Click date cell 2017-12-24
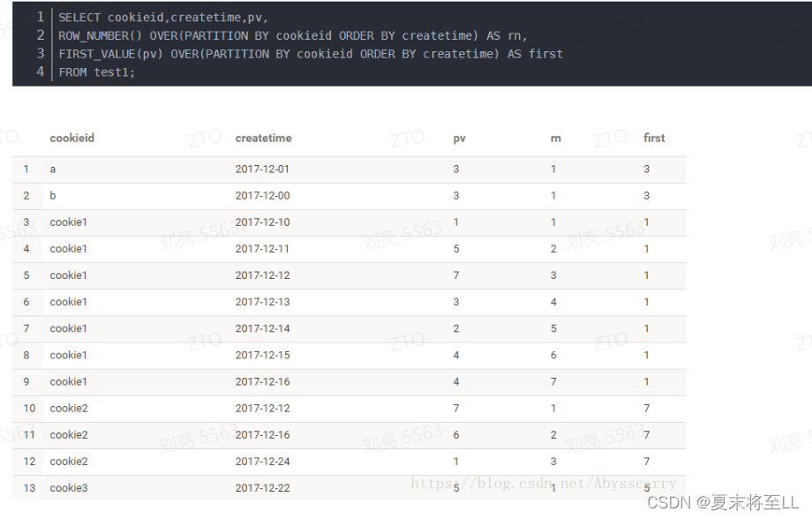The height and width of the screenshot is (519, 812). click(x=262, y=462)
